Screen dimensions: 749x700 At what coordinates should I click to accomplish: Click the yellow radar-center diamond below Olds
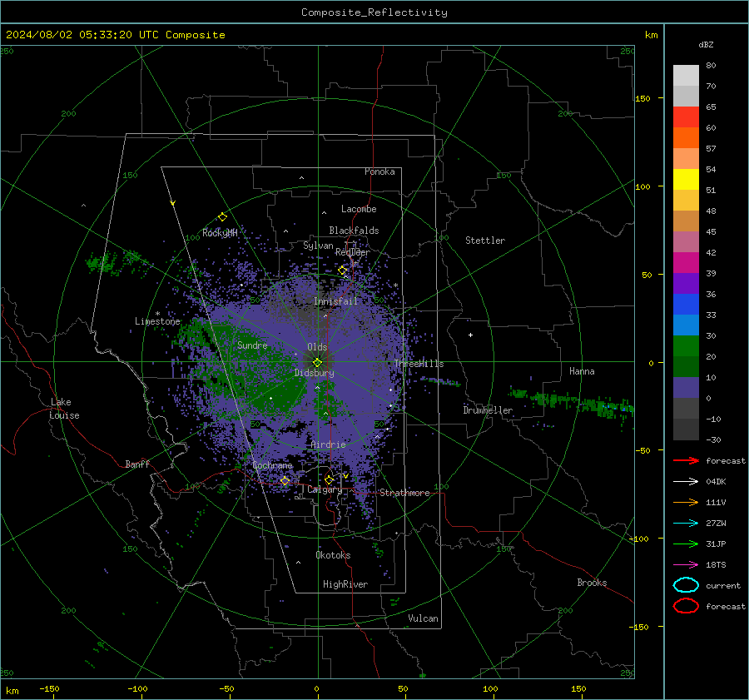click(317, 363)
